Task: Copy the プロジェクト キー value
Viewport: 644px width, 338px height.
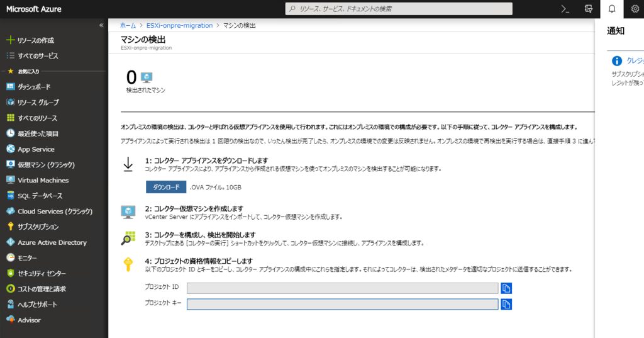Action: pos(506,304)
